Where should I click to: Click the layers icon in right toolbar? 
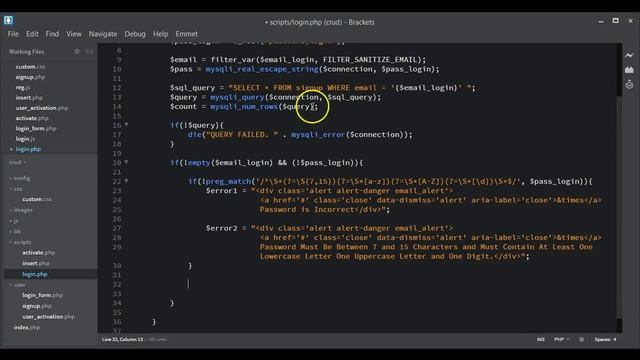pos(629,84)
